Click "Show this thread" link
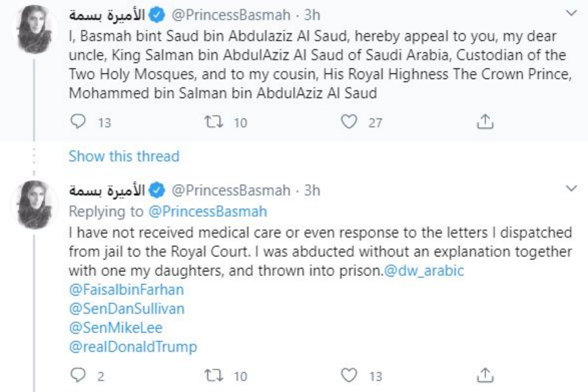Screen dimensions: 588x392 pos(124,156)
